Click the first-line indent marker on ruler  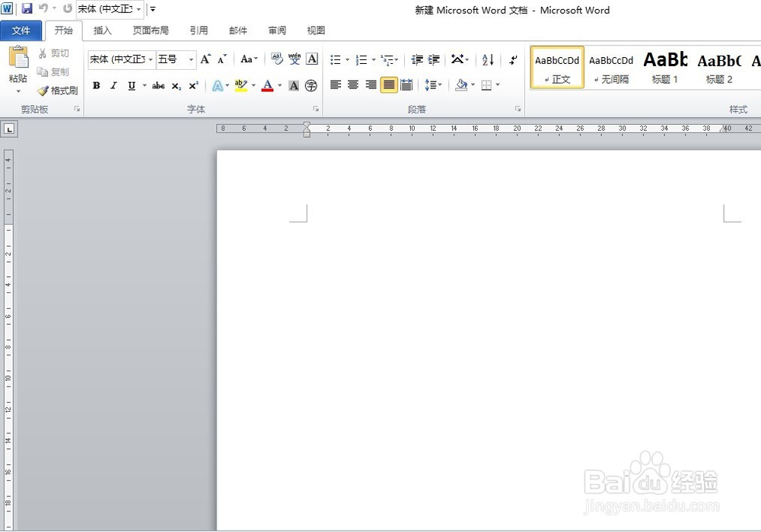[307, 126]
